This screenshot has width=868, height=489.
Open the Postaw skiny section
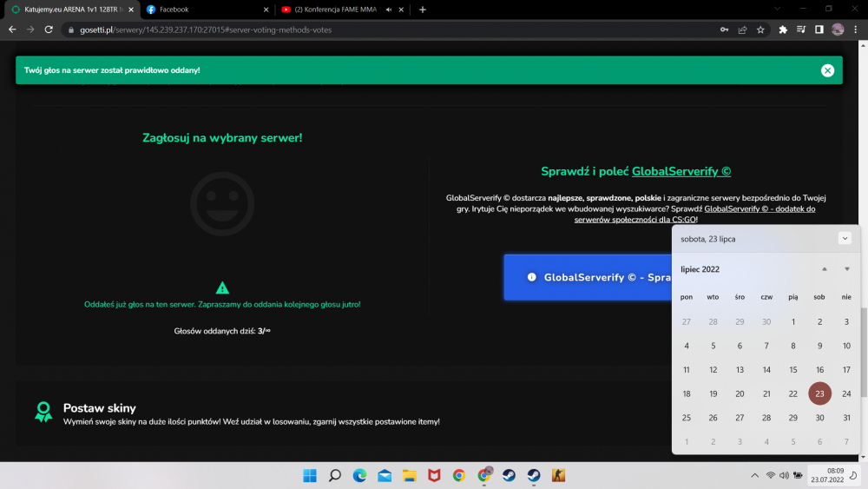99,408
